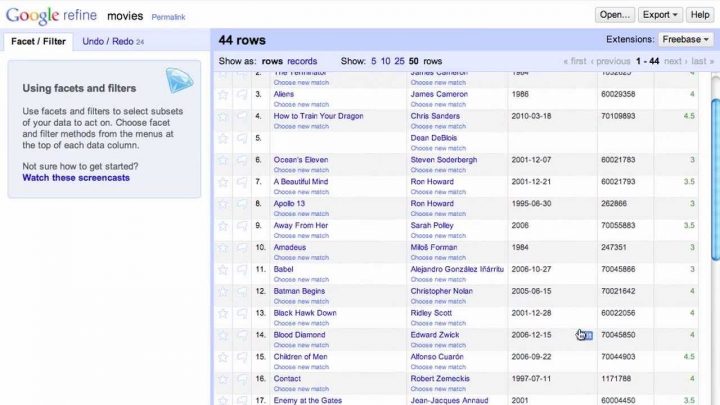Viewport: 720px width, 405px height.
Task: Flag row 8 Apollo 13
Action: (242, 204)
